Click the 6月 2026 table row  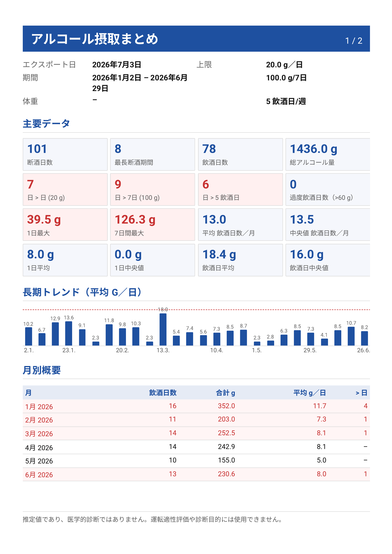tap(196, 474)
